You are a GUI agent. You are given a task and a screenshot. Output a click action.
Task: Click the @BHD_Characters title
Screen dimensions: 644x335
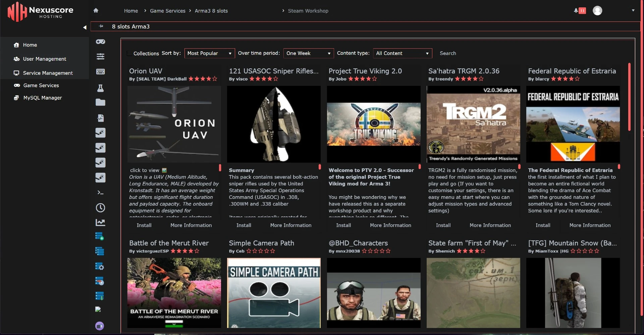click(358, 243)
